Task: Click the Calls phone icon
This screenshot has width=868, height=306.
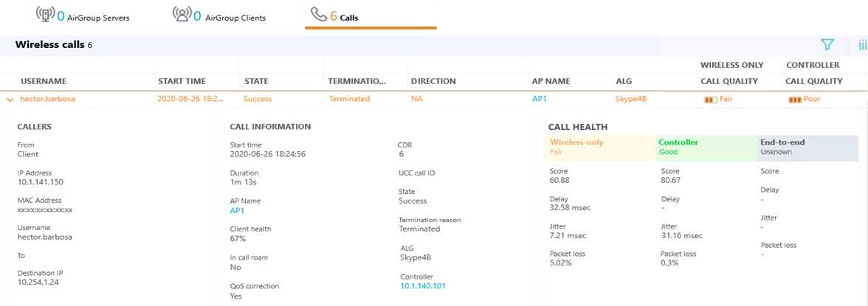Action: (x=319, y=15)
